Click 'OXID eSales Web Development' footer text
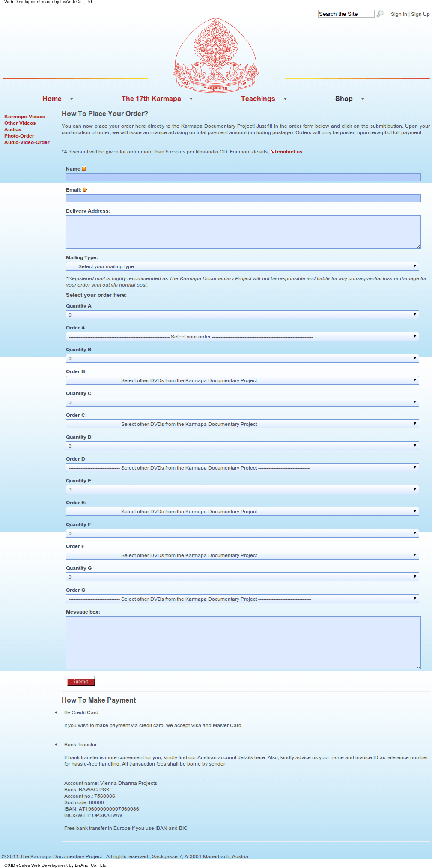Image resolution: width=432 pixels, height=868 pixels. pos(56,865)
